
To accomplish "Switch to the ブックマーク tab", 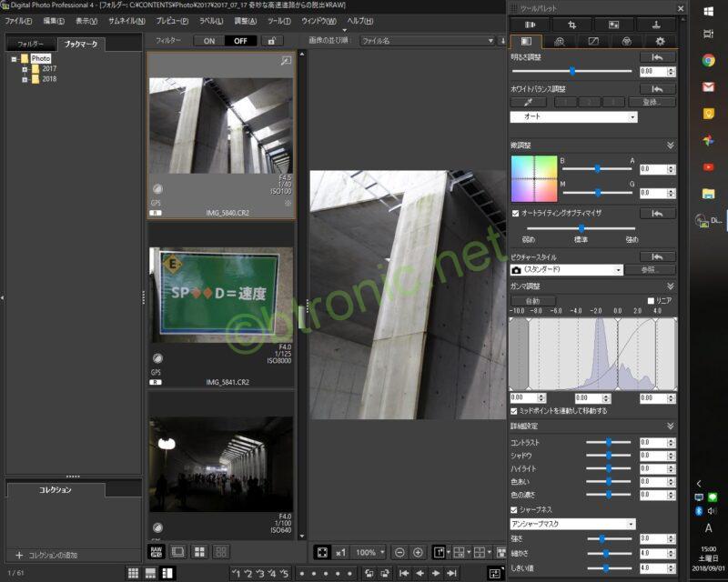I will pos(81,44).
